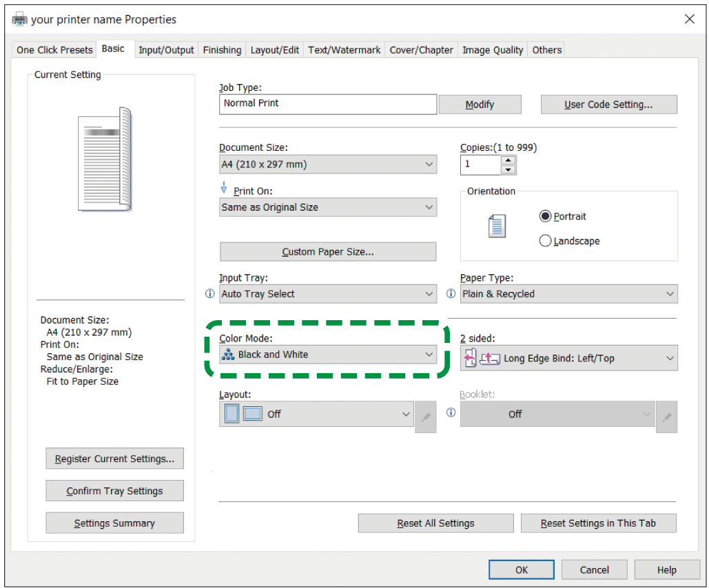Viewport: 709px width, 588px height.
Task: Click the info icon beside Input Tray
Action: point(210,294)
